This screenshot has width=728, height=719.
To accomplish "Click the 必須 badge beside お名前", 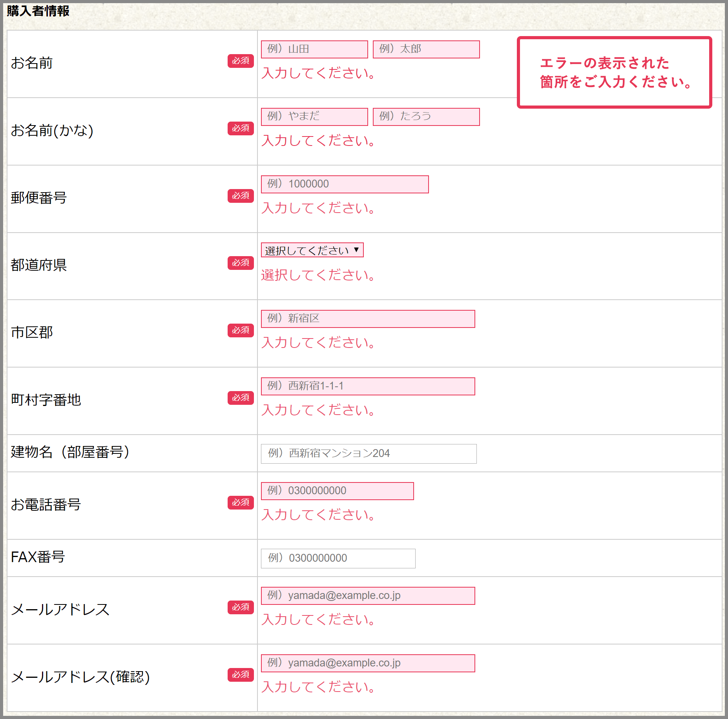I will coord(241,61).
